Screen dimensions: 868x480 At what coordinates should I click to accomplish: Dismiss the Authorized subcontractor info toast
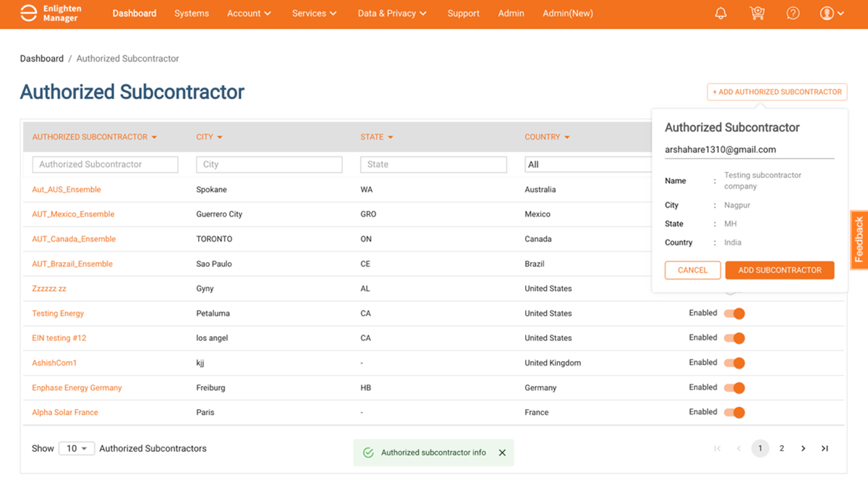[502, 452]
